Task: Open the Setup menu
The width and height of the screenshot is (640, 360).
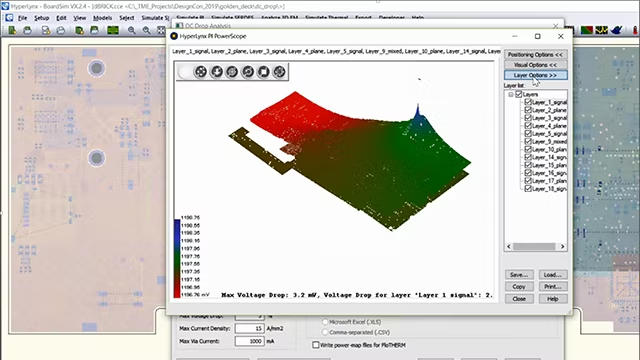Action: [41, 18]
